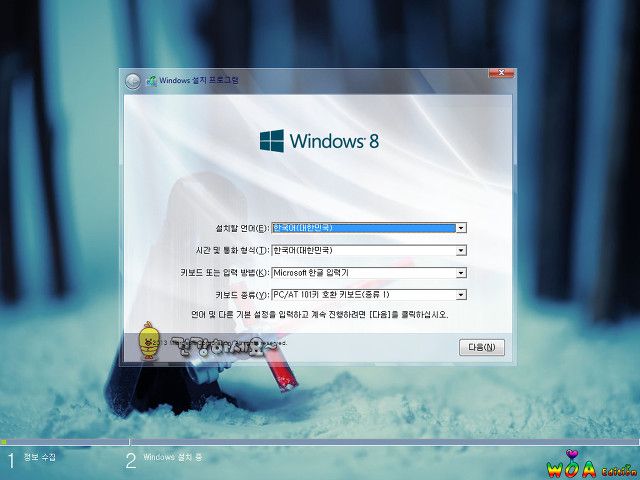Viewport: 640px width, 480px height.
Task: Click the 다음(N) next button
Action: click(x=482, y=347)
